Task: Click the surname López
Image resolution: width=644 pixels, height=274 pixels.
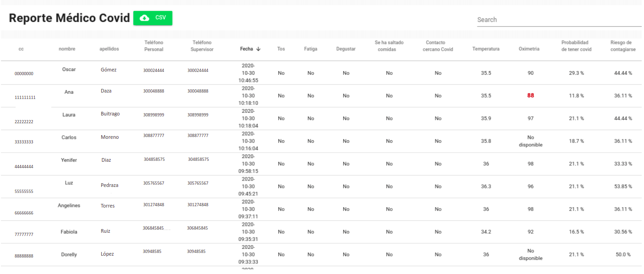Action: click(x=107, y=254)
